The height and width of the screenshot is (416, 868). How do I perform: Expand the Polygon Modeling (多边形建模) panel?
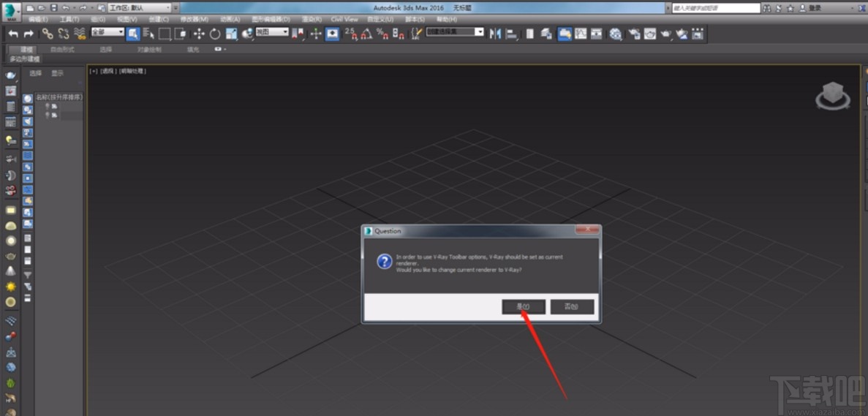(x=24, y=58)
